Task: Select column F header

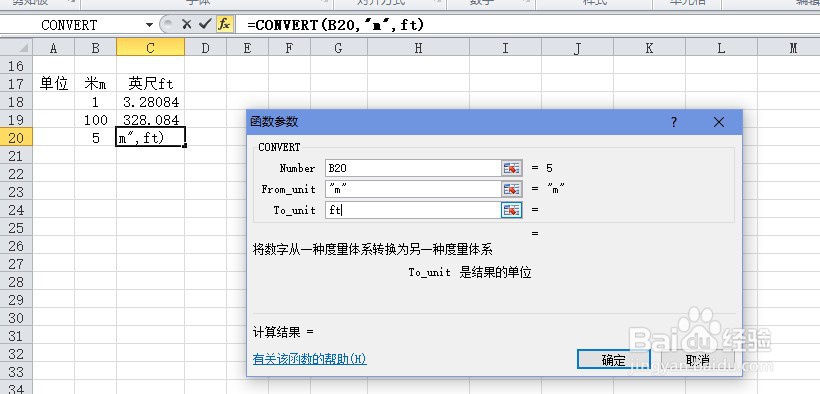Action: point(289,48)
